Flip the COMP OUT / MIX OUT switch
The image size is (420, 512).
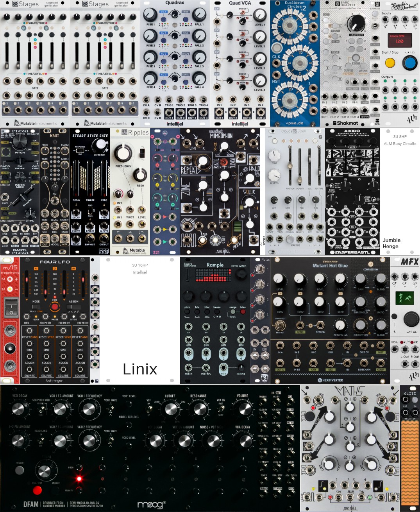pyautogui.click(x=281, y=325)
